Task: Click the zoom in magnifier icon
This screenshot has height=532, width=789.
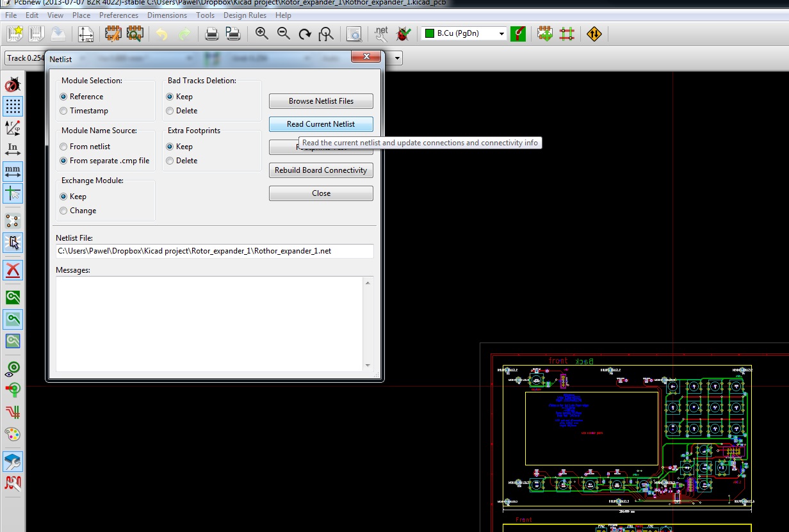Action: click(261, 34)
